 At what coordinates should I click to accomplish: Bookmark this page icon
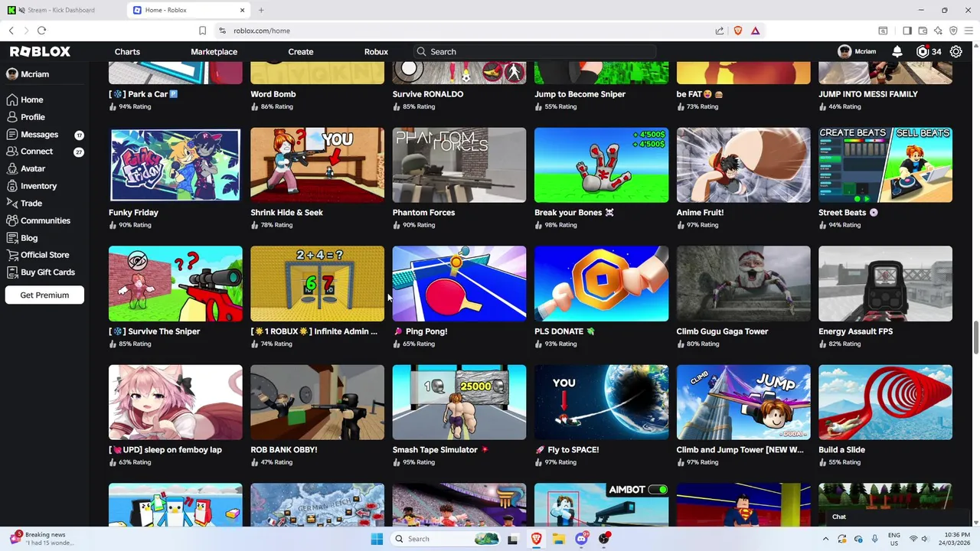click(202, 31)
